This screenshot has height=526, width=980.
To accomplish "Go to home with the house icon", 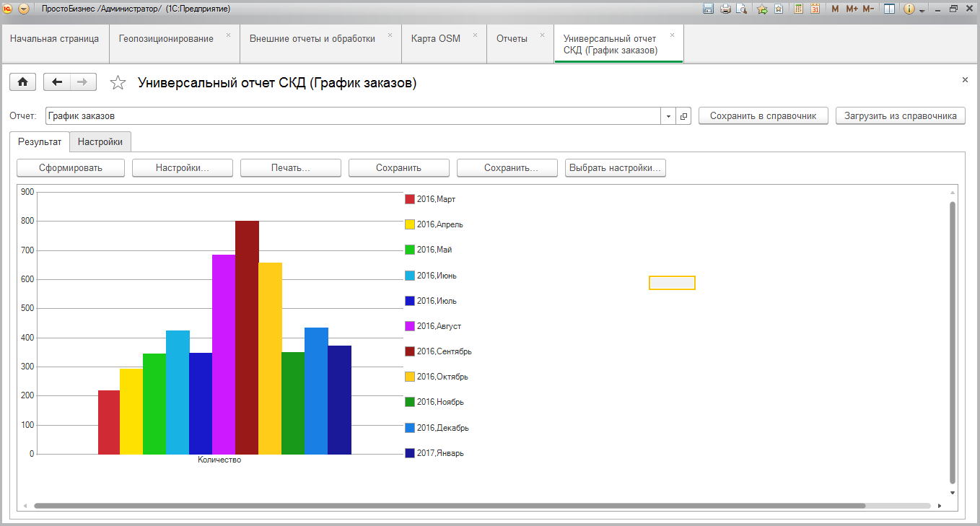I will (x=22, y=82).
